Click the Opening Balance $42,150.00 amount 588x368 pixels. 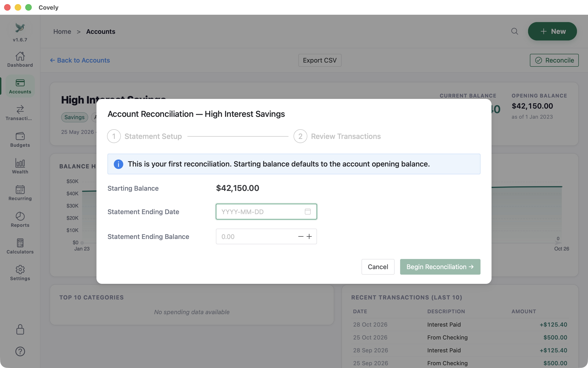(x=532, y=106)
